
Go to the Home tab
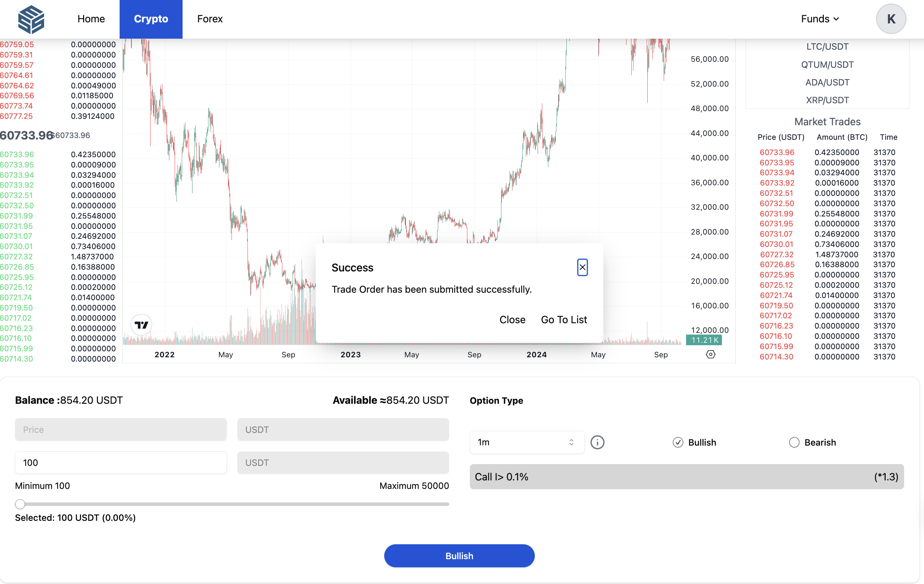91,19
